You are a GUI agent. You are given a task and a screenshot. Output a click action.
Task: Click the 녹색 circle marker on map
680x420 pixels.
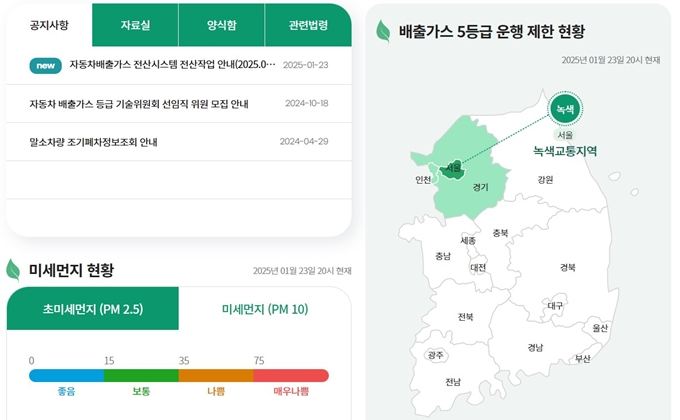(565, 108)
